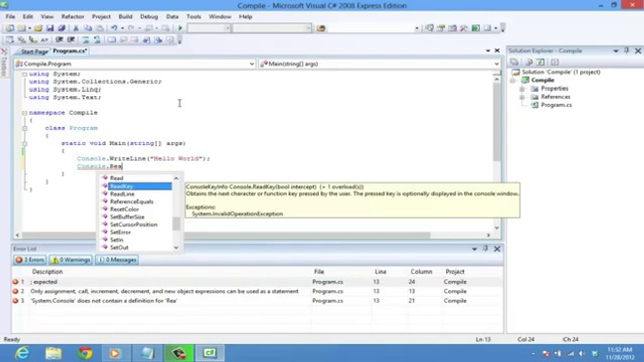Open the Properties Window toolbar icon

tap(441, 28)
